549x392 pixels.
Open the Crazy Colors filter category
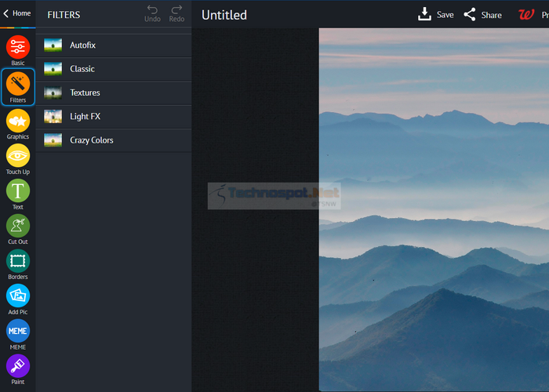pyautogui.click(x=114, y=140)
